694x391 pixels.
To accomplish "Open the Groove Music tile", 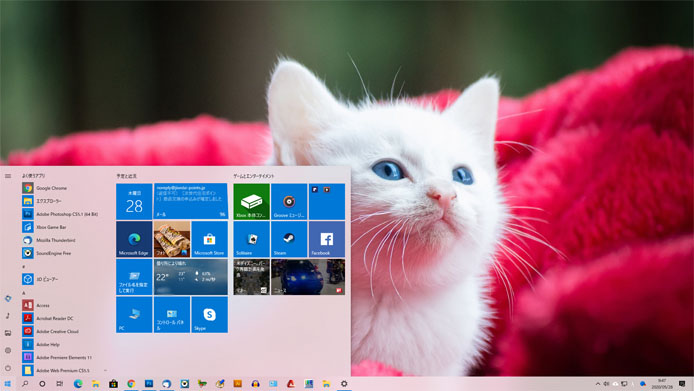I will (x=289, y=201).
